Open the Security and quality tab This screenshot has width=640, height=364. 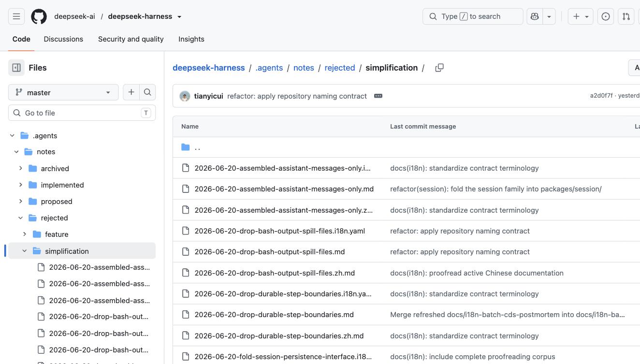(x=131, y=39)
